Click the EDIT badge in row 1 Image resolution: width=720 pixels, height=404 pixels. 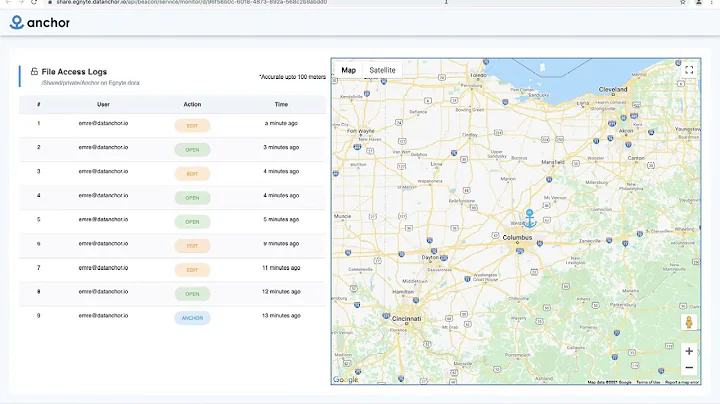pyautogui.click(x=192, y=126)
